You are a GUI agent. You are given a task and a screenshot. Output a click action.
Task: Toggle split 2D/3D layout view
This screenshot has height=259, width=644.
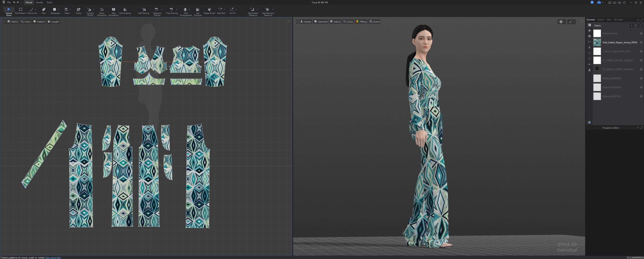[x=610, y=3]
